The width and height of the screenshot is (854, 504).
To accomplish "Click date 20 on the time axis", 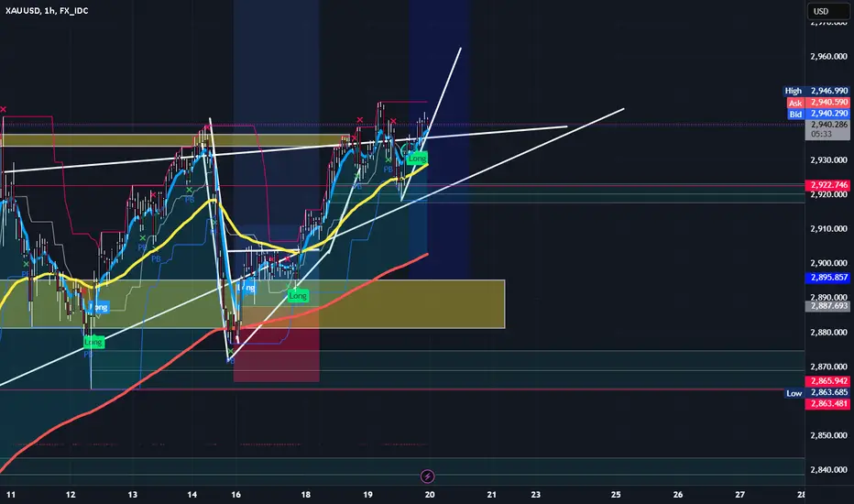I will tap(430, 495).
